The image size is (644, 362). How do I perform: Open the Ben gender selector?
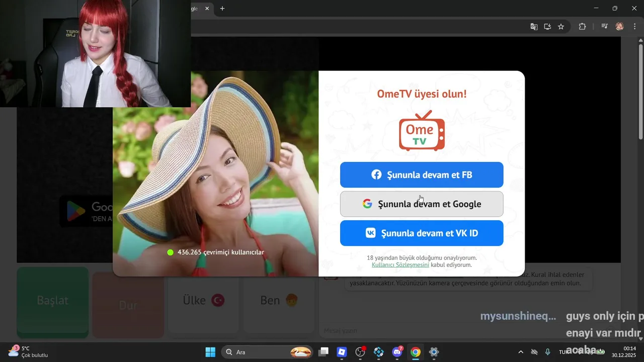tap(279, 302)
